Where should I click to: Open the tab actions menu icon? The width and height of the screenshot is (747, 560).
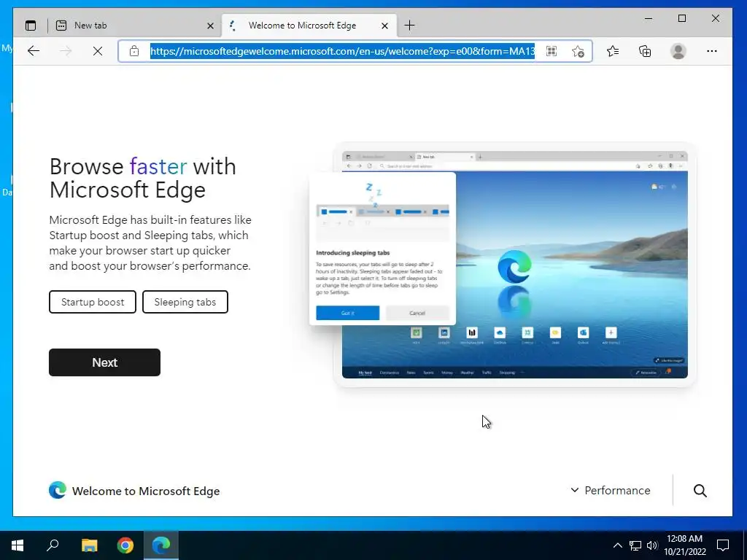[31, 26]
